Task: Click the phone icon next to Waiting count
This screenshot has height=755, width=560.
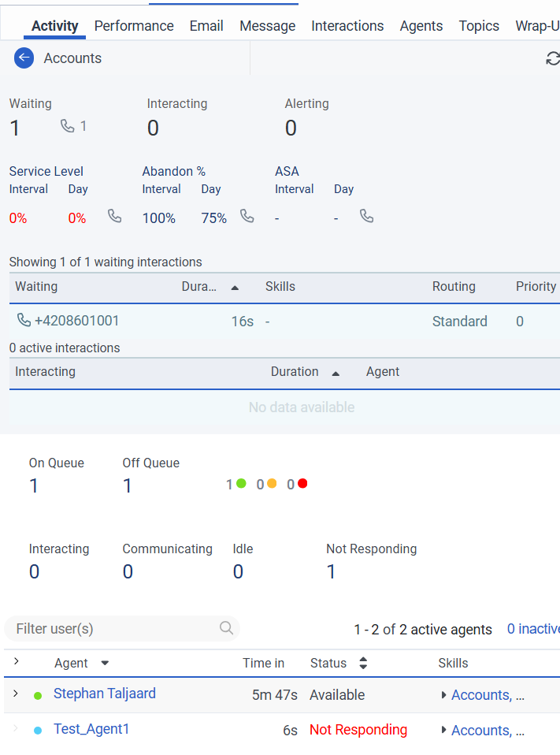Action: click(x=68, y=126)
